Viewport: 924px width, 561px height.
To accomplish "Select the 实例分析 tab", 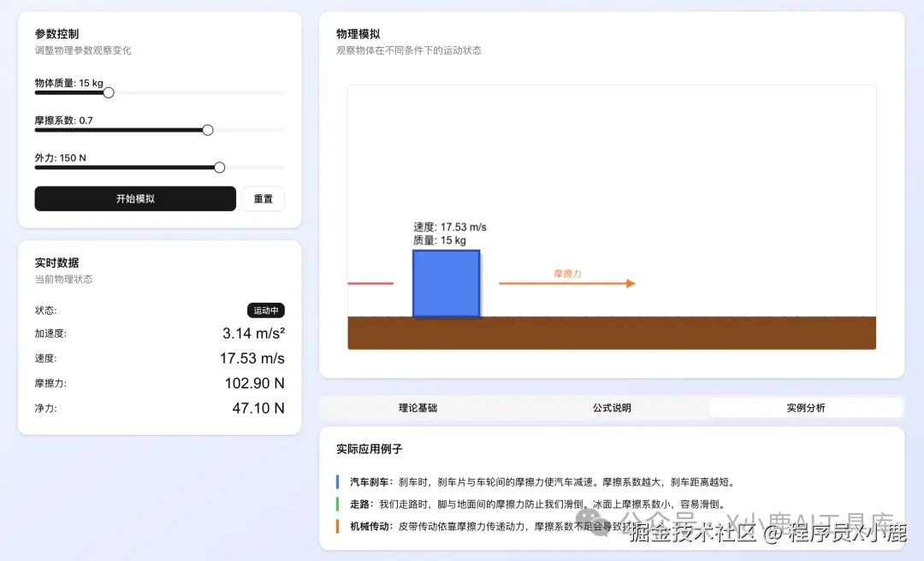I will [x=805, y=408].
